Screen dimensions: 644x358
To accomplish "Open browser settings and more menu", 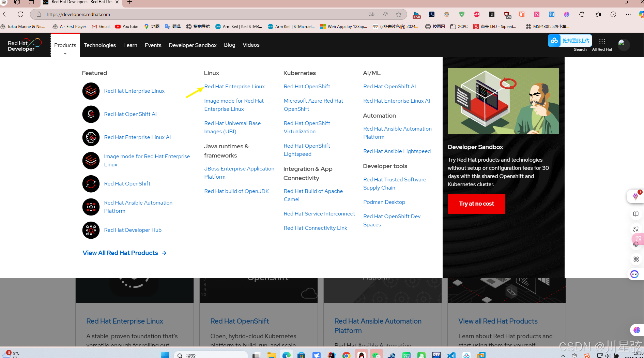I will [628, 14].
